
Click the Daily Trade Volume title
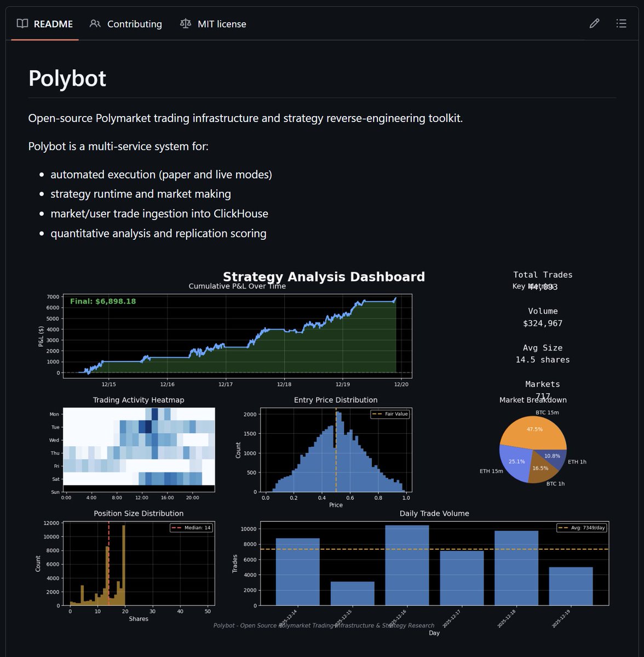[x=434, y=514]
